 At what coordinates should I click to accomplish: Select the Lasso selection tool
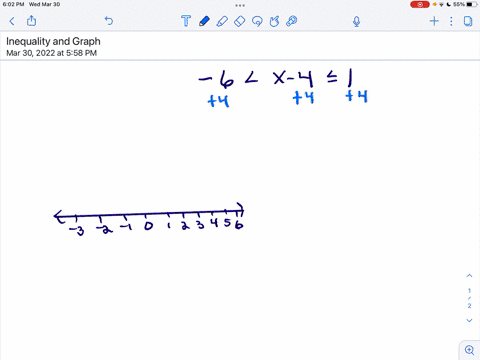coord(257,21)
